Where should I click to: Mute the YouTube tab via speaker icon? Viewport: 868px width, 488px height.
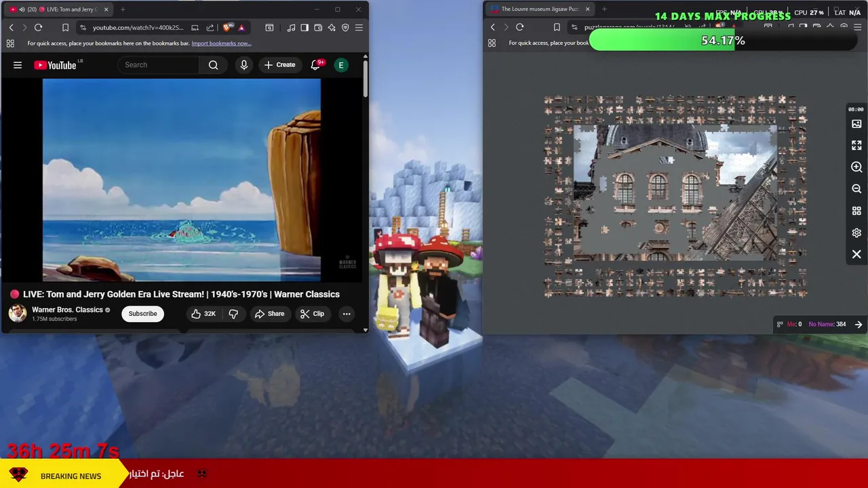22,9
